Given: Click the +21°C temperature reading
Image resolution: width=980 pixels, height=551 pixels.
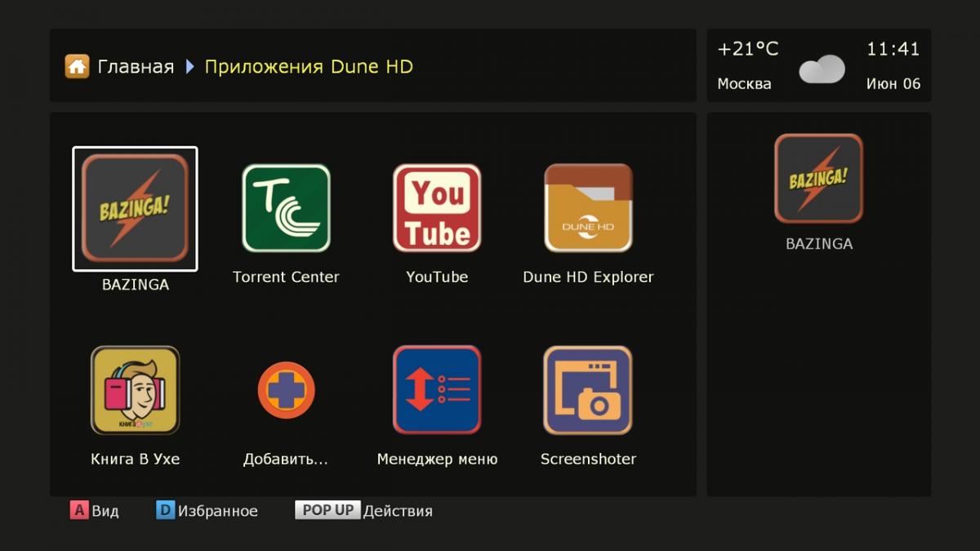Looking at the screenshot, I should tap(748, 49).
